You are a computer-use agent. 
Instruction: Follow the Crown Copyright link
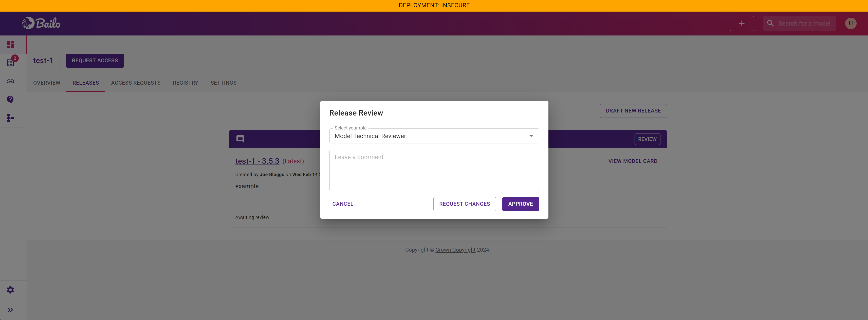coord(455,250)
